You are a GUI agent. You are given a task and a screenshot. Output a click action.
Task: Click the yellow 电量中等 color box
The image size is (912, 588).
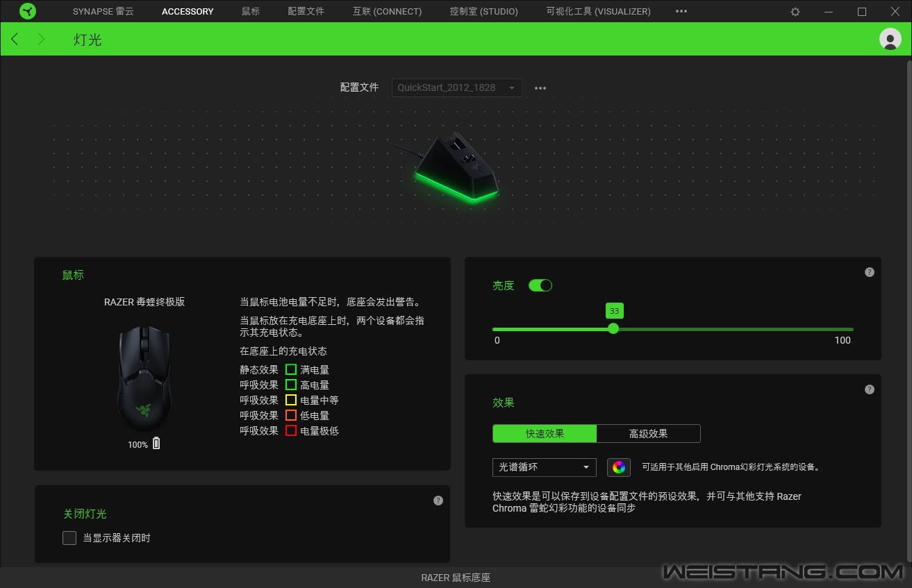click(291, 401)
